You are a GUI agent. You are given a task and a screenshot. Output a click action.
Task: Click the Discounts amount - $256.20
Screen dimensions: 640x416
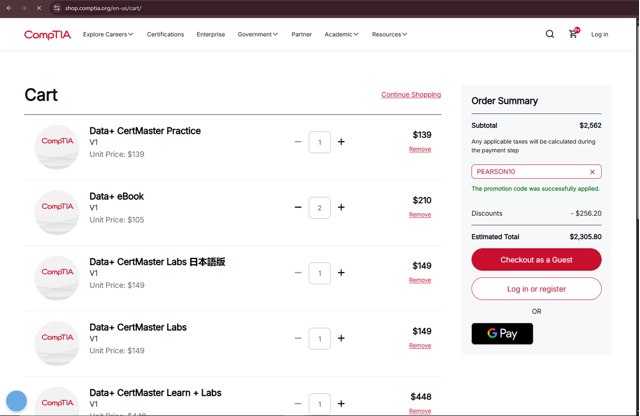586,213
